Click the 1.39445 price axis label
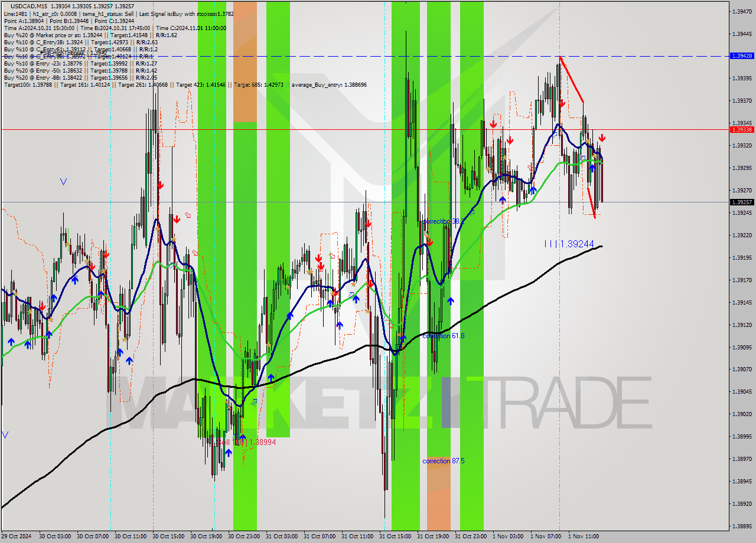756x543 pixels. click(742, 34)
